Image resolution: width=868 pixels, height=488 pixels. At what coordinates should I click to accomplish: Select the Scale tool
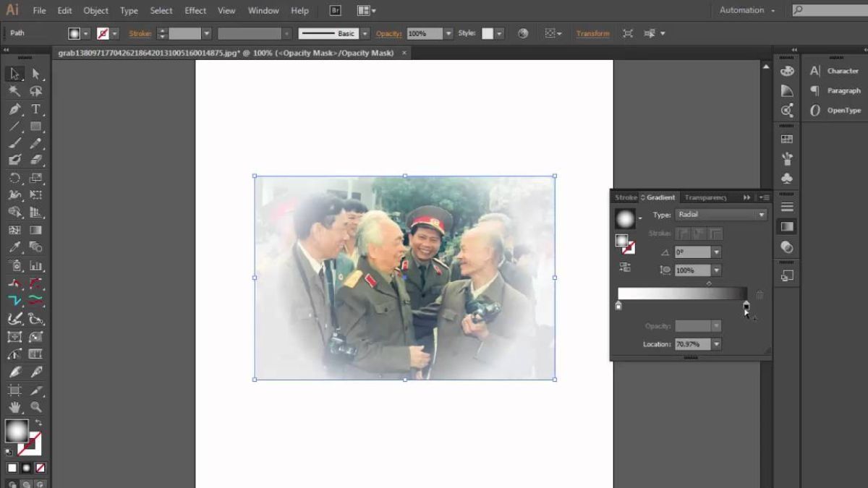point(35,178)
